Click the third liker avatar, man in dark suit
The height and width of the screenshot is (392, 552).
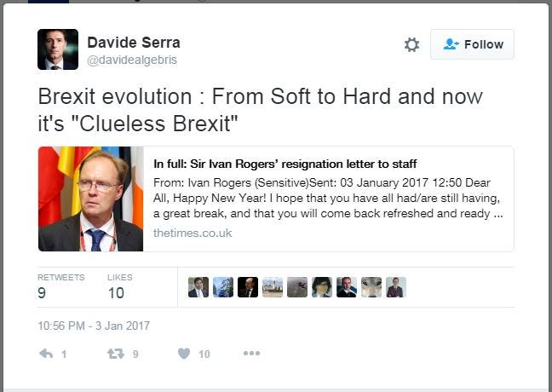point(247,287)
